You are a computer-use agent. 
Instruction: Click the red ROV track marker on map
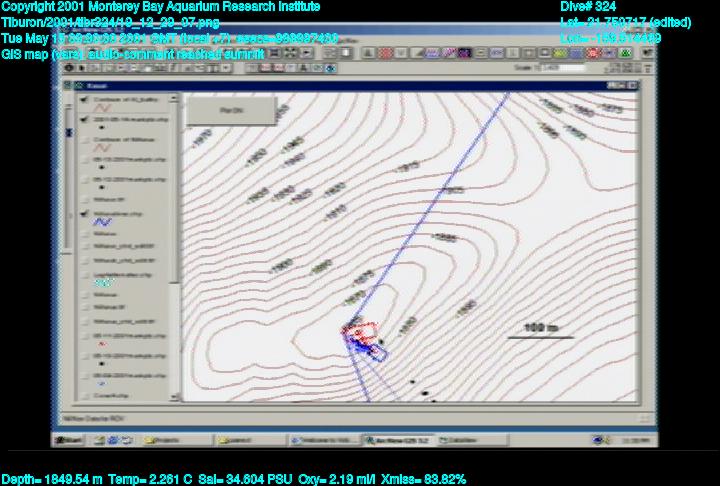coord(362,329)
